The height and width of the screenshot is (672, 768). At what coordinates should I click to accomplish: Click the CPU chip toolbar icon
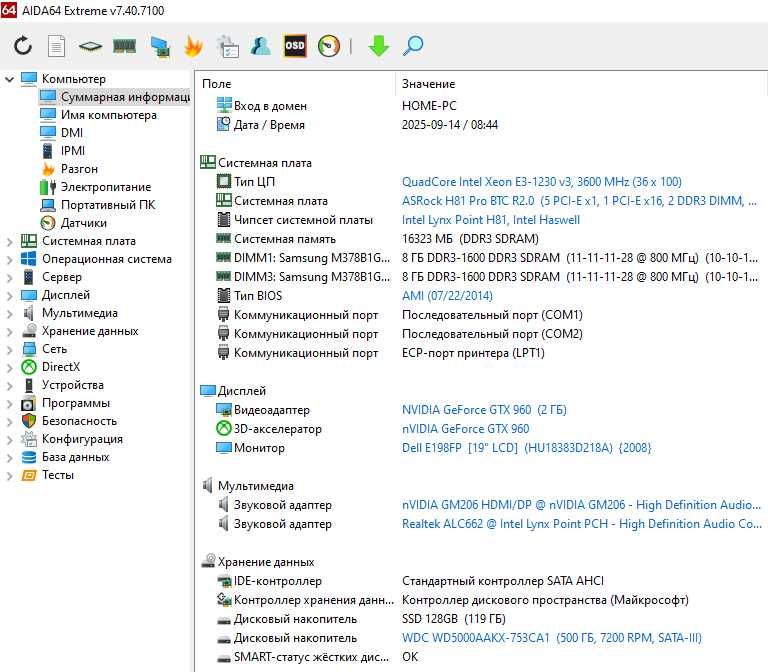pyautogui.click(x=90, y=47)
